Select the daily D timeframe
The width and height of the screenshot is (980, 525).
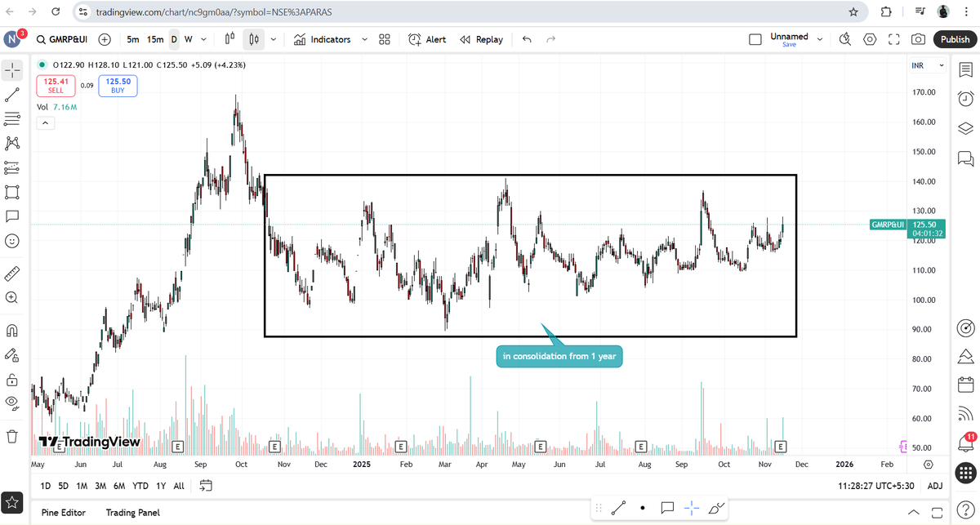174,39
